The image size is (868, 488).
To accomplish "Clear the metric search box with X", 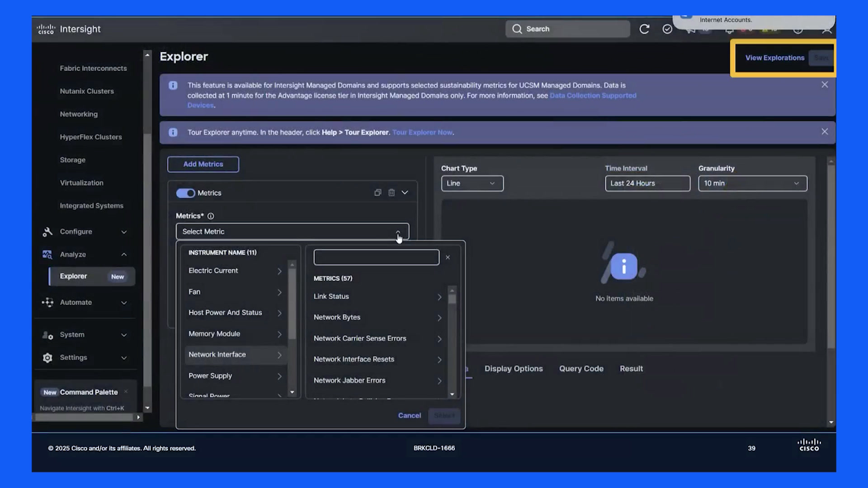I will click(x=448, y=258).
